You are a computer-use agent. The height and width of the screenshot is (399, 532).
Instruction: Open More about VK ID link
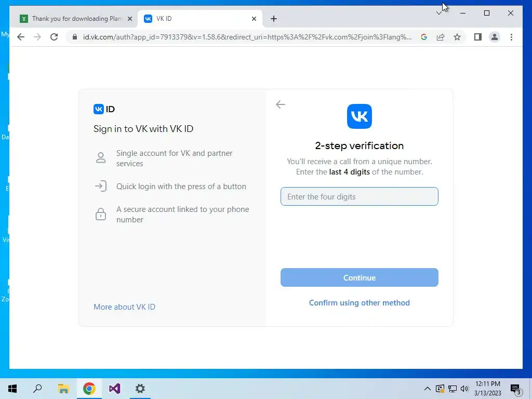124,307
